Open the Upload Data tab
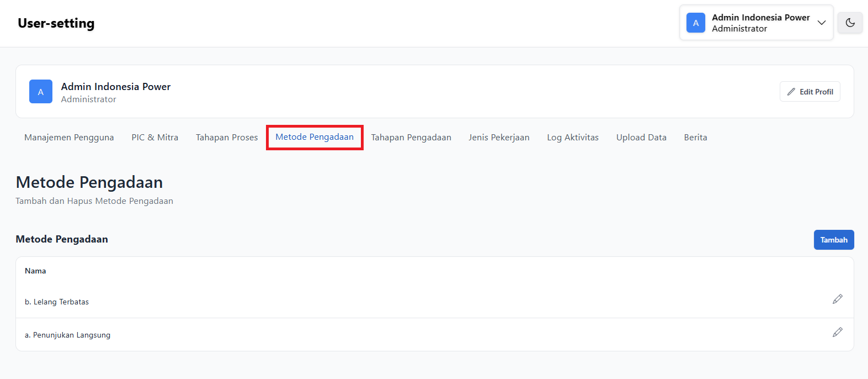The height and width of the screenshot is (379, 868). click(x=641, y=138)
